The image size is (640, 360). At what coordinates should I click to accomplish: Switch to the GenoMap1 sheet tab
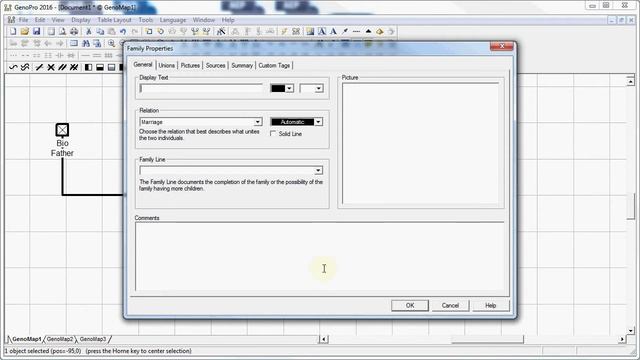point(27,339)
